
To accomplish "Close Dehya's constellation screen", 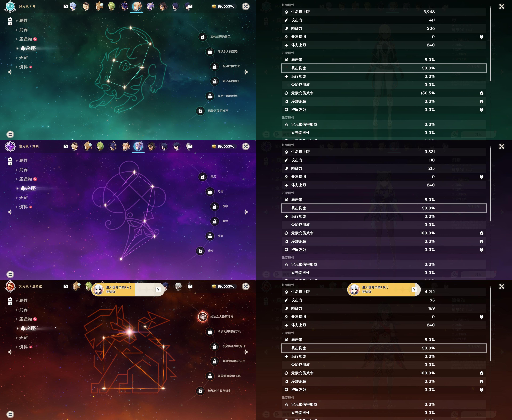I will click(246, 286).
